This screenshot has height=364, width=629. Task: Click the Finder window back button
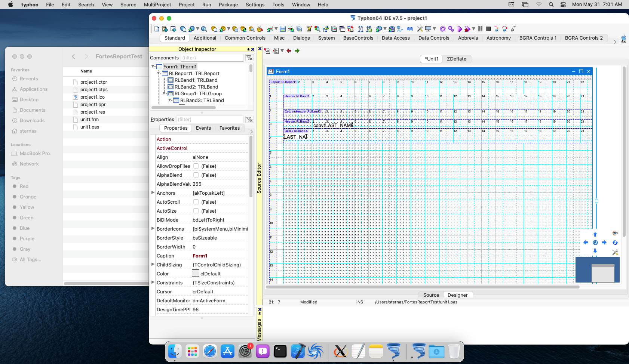pos(73,56)
